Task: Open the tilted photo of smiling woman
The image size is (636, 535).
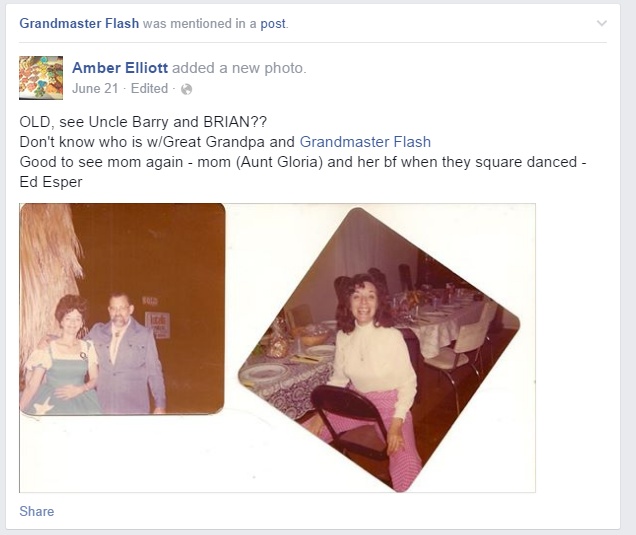Action: click(x=379, y=350)
